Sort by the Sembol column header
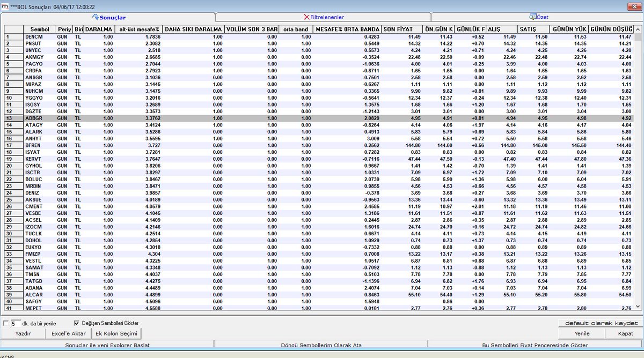644x358 pixels. click(x=39, y=29)
